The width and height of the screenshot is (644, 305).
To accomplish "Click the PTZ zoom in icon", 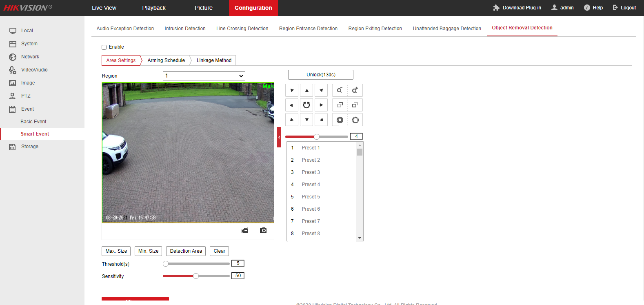I will pyautogui.click(x=355, y=90).
